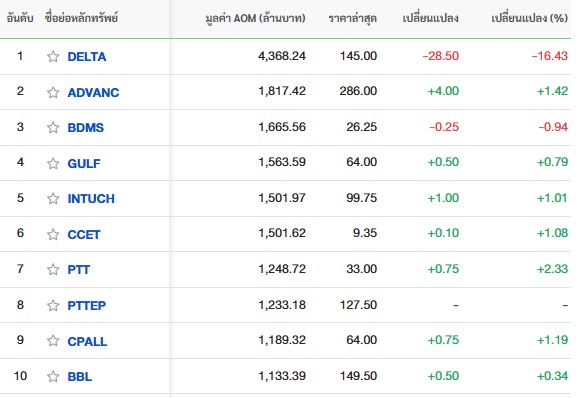Click the star beside CPALL
Screen dimensions: 588x398
click(x=53, y=341)
